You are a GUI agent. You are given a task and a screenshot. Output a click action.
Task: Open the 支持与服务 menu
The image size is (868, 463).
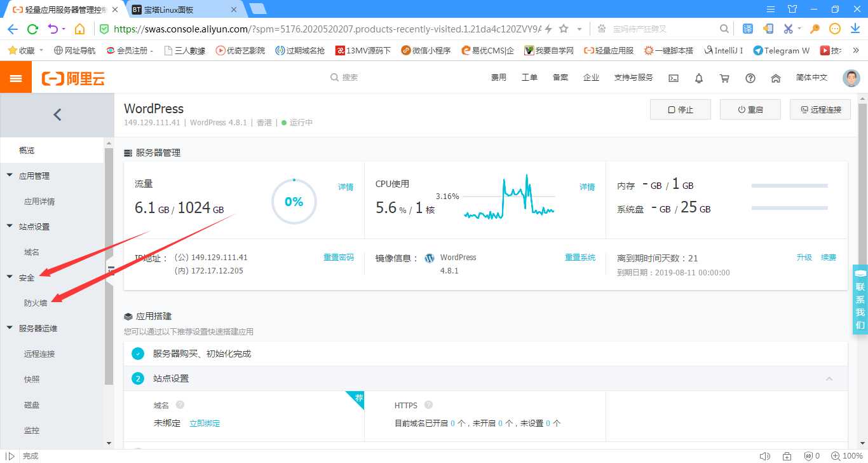point(634,78)
